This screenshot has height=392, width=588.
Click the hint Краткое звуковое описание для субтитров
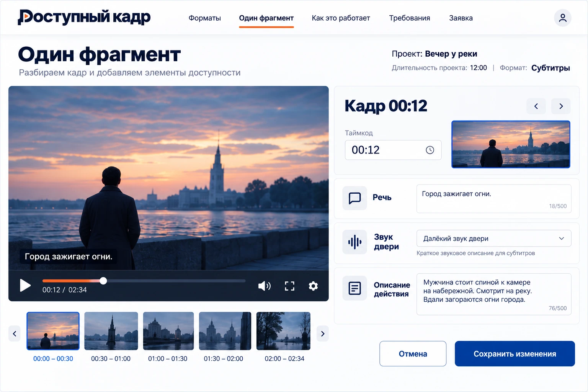coord(475,253)
